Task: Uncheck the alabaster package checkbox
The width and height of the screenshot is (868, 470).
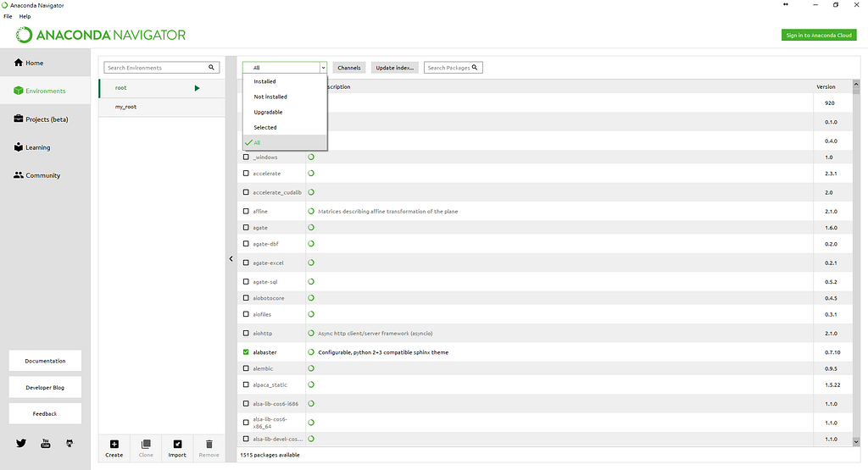Action: (246, 352)
